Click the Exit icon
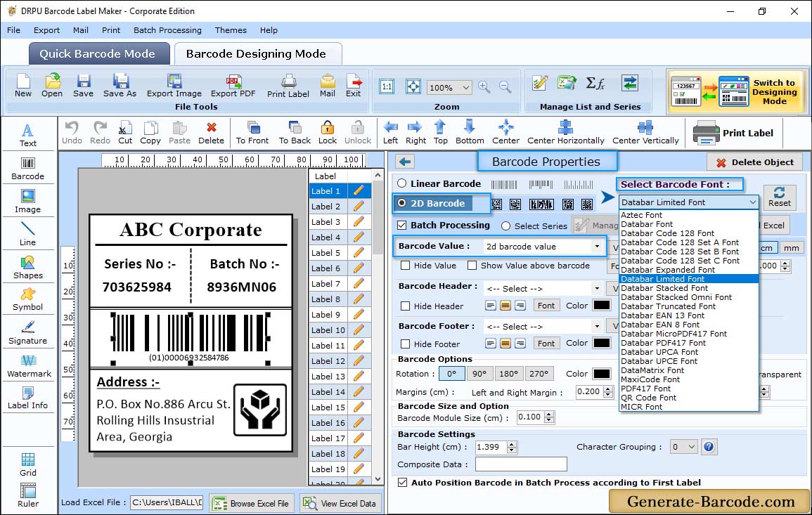 [354, 86]
